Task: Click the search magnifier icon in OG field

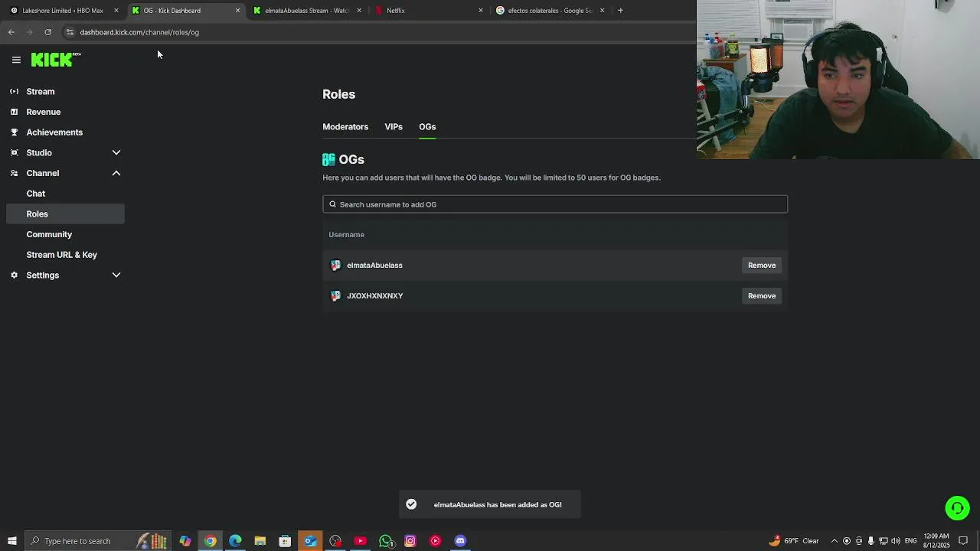Action: tap(332, 204)
